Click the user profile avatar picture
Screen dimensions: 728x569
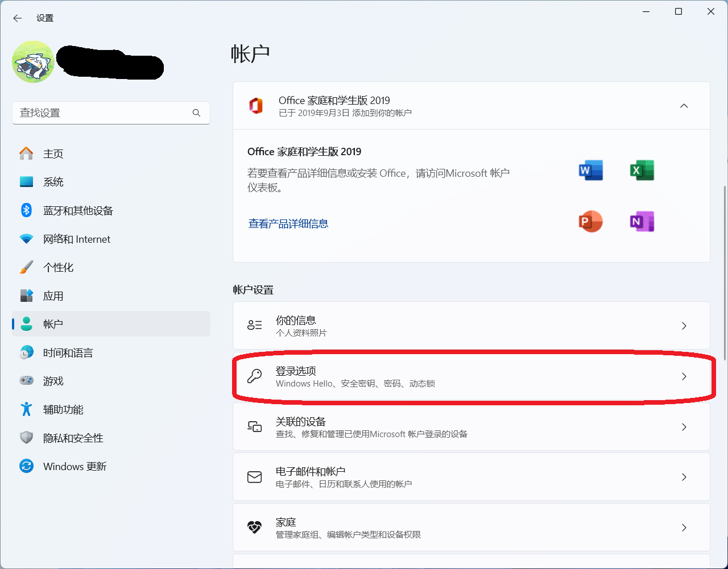click(x=33, y=62)
